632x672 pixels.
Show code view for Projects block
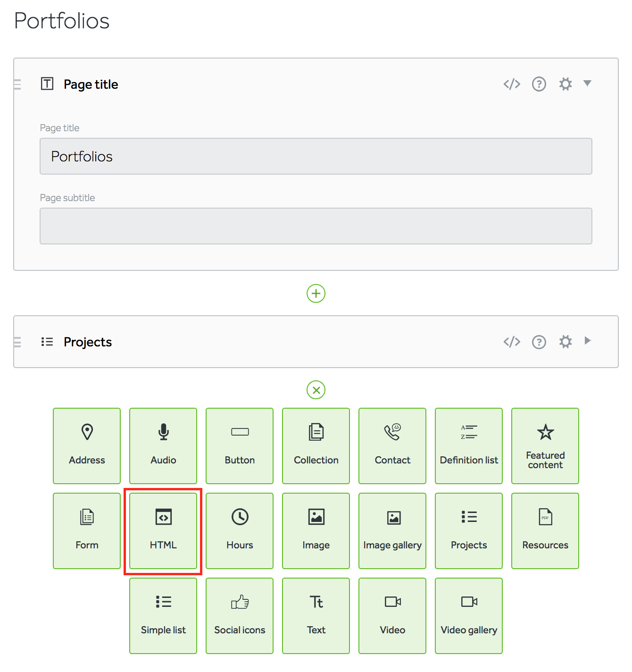point(512,342)
